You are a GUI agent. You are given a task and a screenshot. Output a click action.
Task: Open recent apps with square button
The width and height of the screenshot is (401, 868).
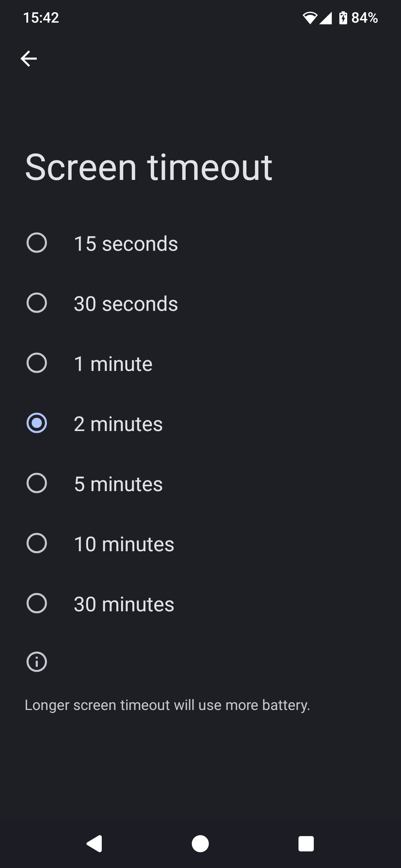tap(306, 844)
